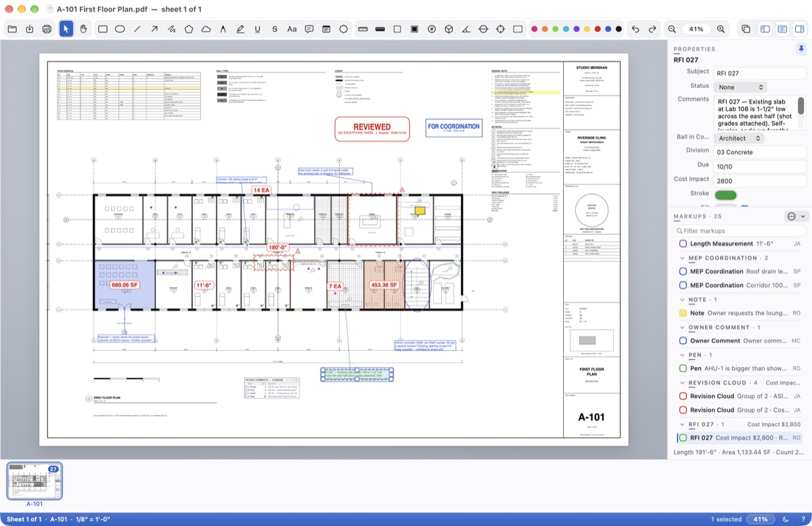Select the pen tool
The height and width of the screenshot is (526, 812).
pos(223,29)
